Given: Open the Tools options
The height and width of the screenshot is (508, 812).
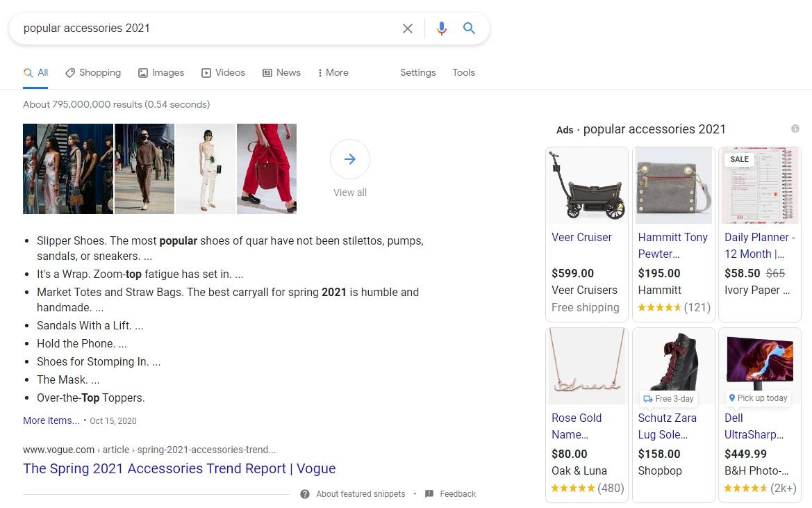Looking at the screenshot, I should [x=463, y=72].
